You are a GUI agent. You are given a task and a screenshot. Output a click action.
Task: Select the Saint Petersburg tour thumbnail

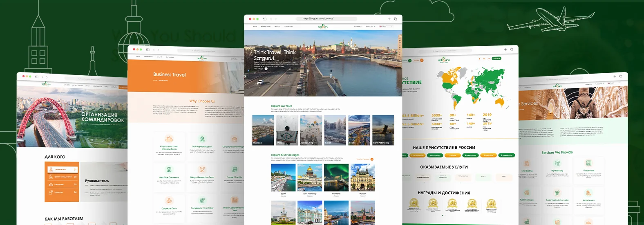coord(383,130)
